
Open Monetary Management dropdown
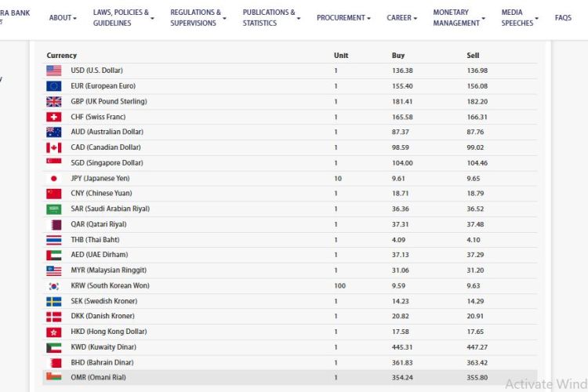pyautogui.click(x=459, y=17)
